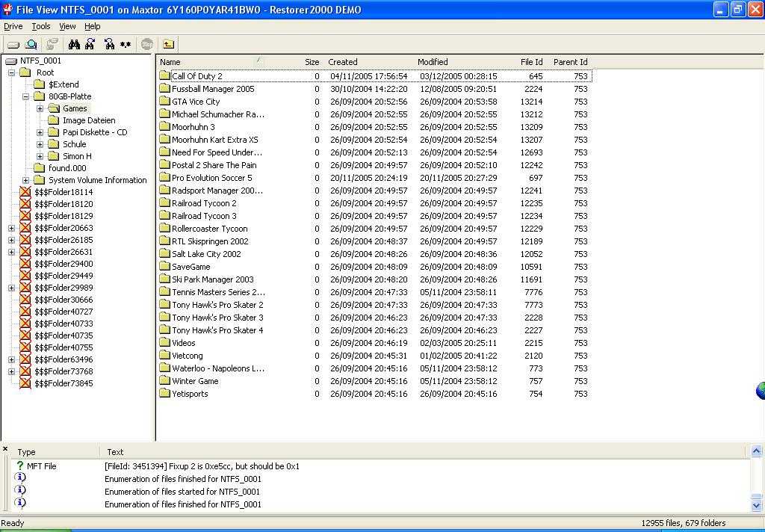This screenshot has width=765, height=532.
Task: Open the Drive menu
Action: click(13, 26)
